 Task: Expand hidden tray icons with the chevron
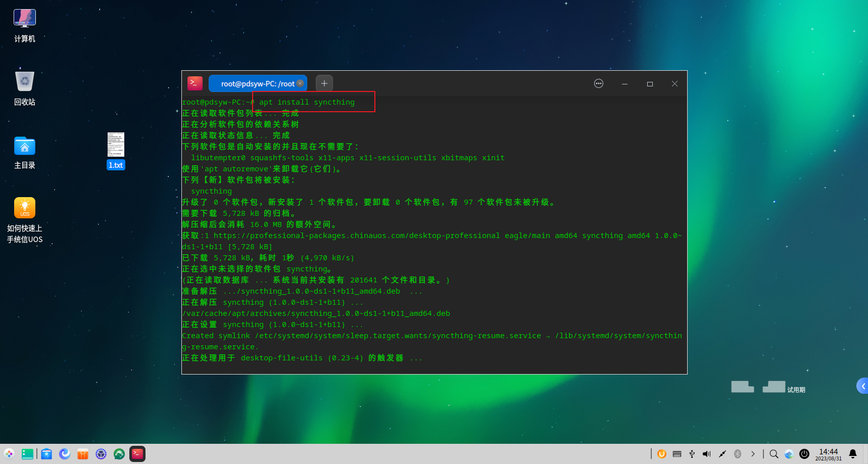(752, 453)
